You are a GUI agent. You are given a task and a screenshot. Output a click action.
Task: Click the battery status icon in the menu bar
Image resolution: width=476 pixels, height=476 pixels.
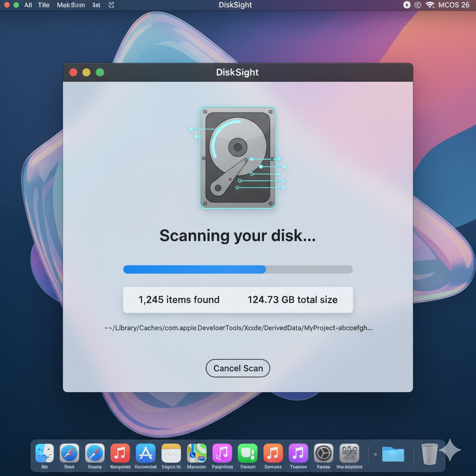pyautogui.click(x=406, y=5)
